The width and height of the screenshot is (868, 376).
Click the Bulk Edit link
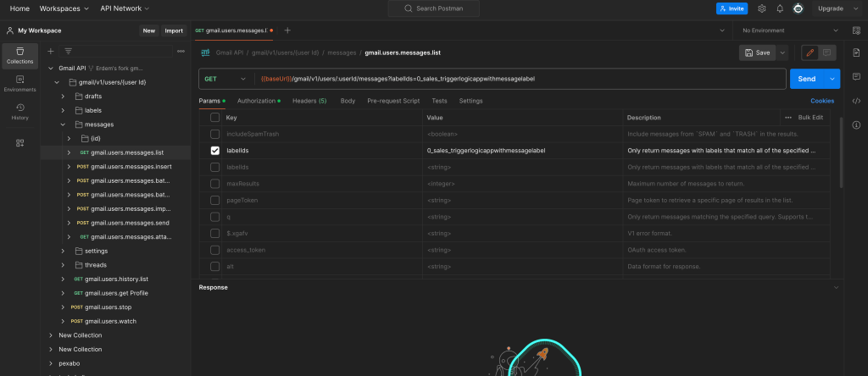click(810, 117)
